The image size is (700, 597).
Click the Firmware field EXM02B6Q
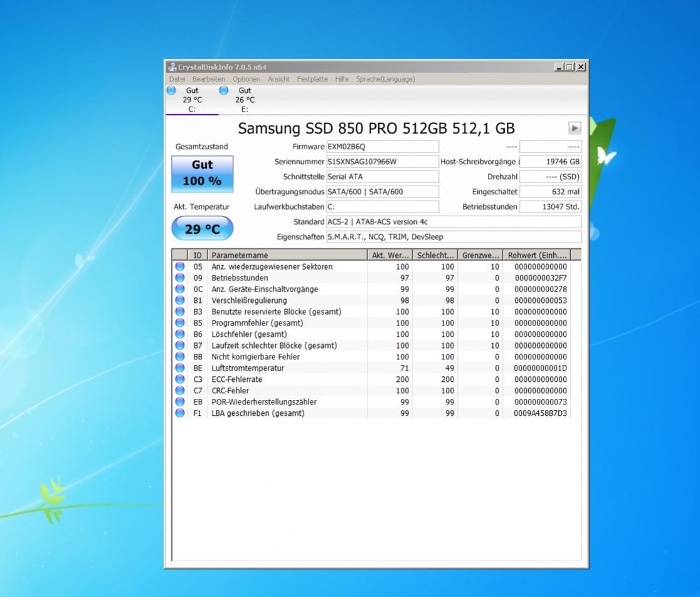[x=383, y=147]
